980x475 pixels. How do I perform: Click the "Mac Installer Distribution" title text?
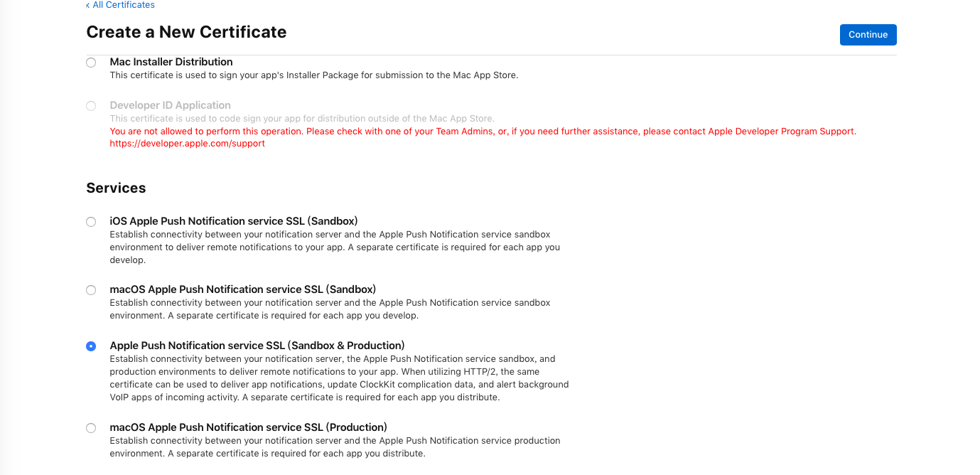[171, 62]
